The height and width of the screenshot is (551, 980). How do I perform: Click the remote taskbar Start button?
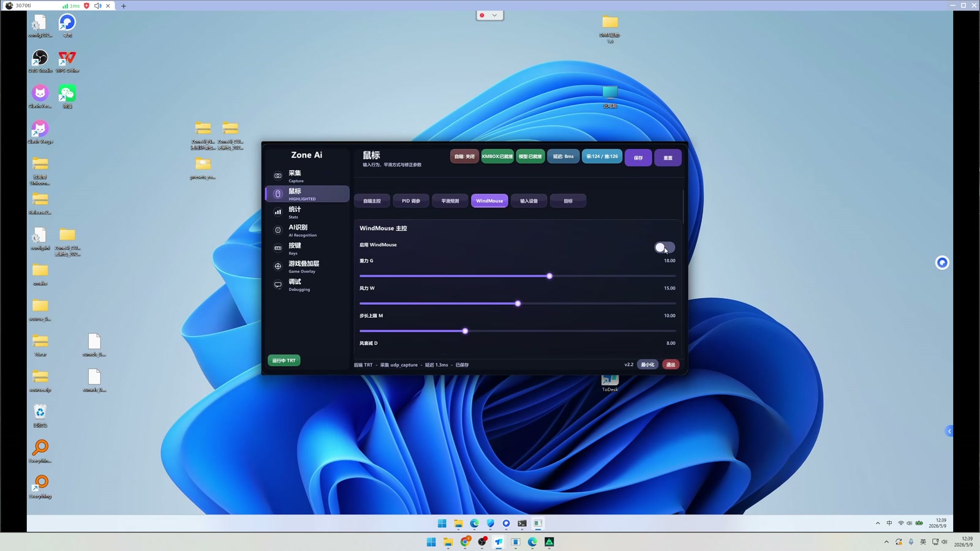pos(442,523)
